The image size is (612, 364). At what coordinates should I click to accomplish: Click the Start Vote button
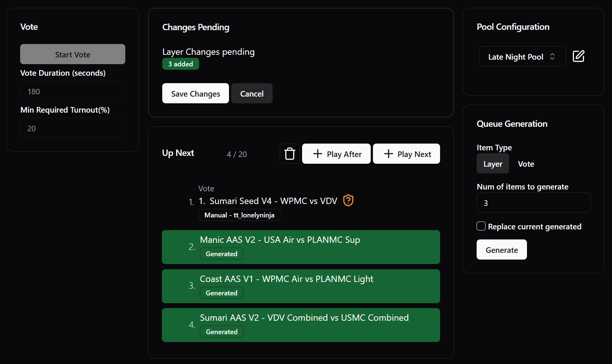click(x=73, y=54)
